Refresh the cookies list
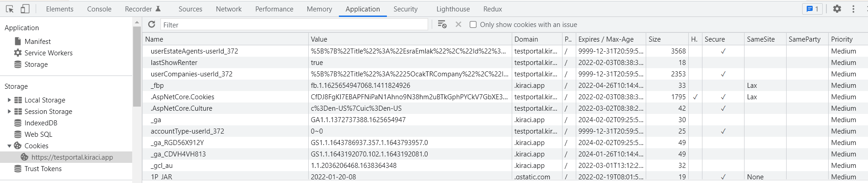This screenshot has height=183, width=868. [x=152, y=25]
